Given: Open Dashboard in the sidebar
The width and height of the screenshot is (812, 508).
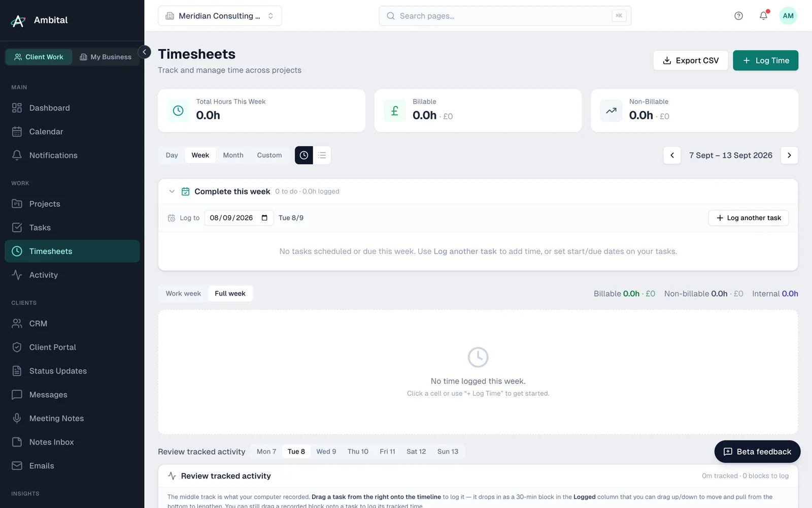Looking at the screenshot, I should pyautogui.click(x=72, y=108).
